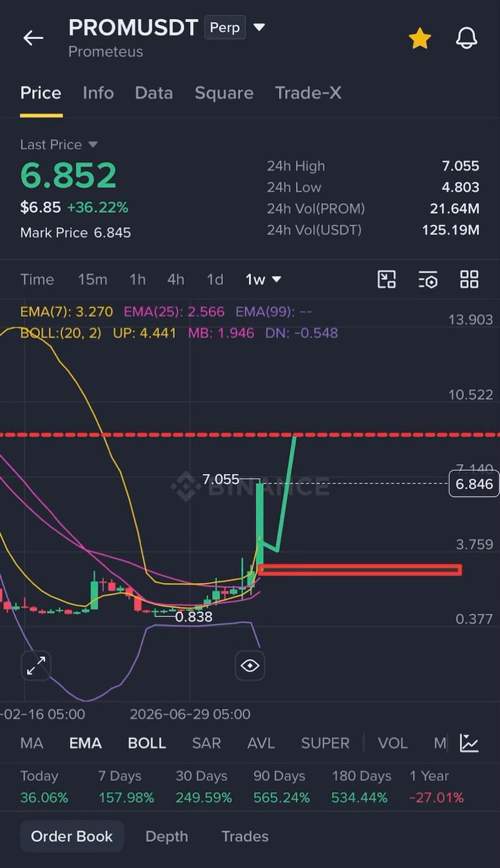Open price alert bell icon
Viewport: 500px width, 868px height.
click(x=467, y=38)
